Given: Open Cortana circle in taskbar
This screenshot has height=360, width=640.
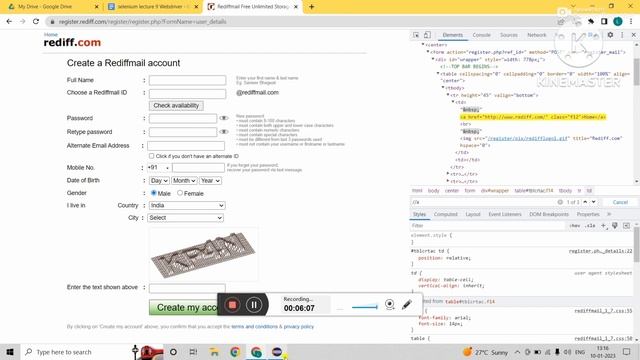Looking at the screenshot, I should tap(173, 352).
